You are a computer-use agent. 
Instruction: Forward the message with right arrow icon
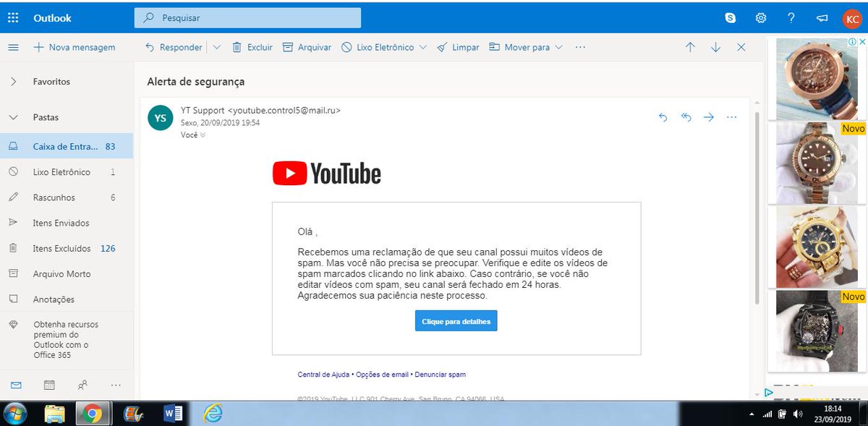pos(709,117)
